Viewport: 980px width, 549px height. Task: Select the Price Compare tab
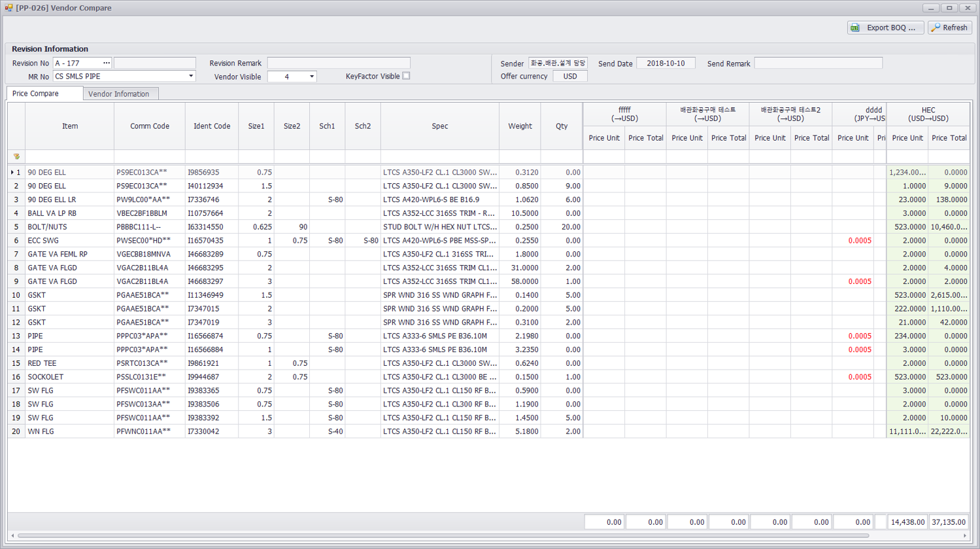pos(36,94)
